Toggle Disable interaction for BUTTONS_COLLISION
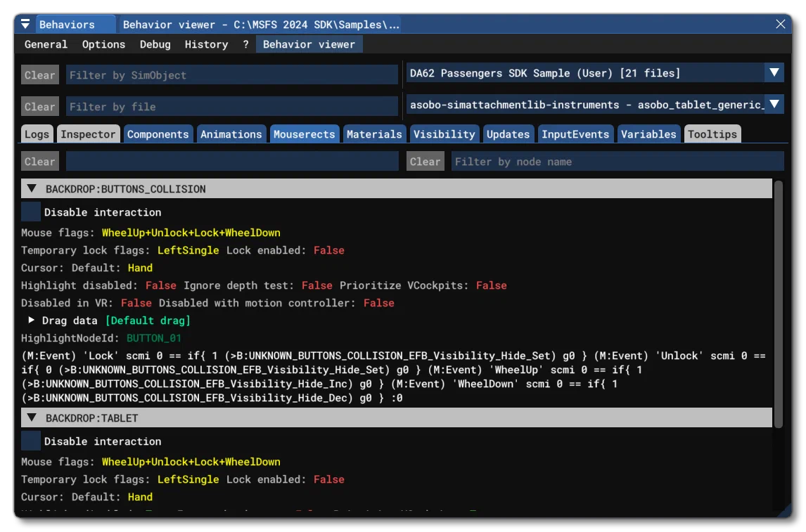The height and width of the screenshot is (532, 806). [31, 212]
